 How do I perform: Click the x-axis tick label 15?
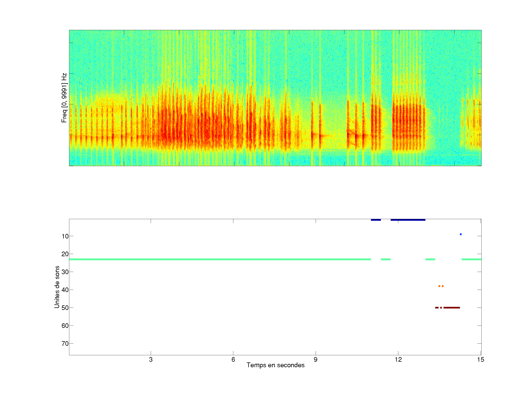[480, 359]
